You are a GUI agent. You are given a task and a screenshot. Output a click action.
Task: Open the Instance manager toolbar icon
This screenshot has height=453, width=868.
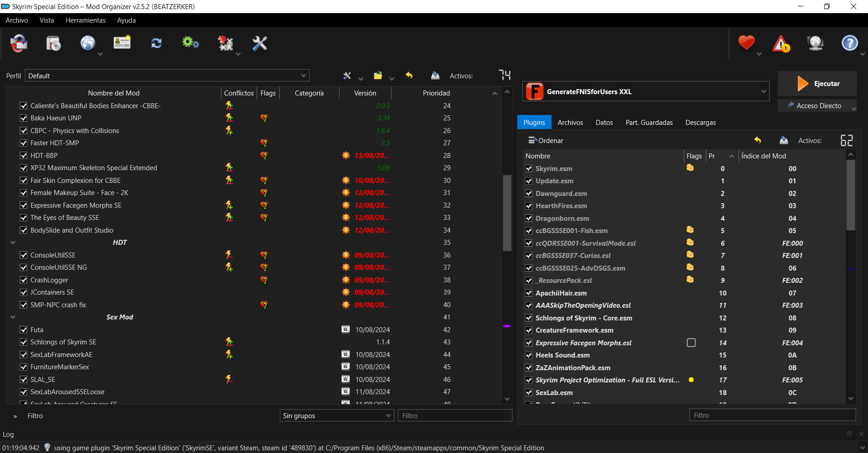pyautogui.click(x=19, y=43)
